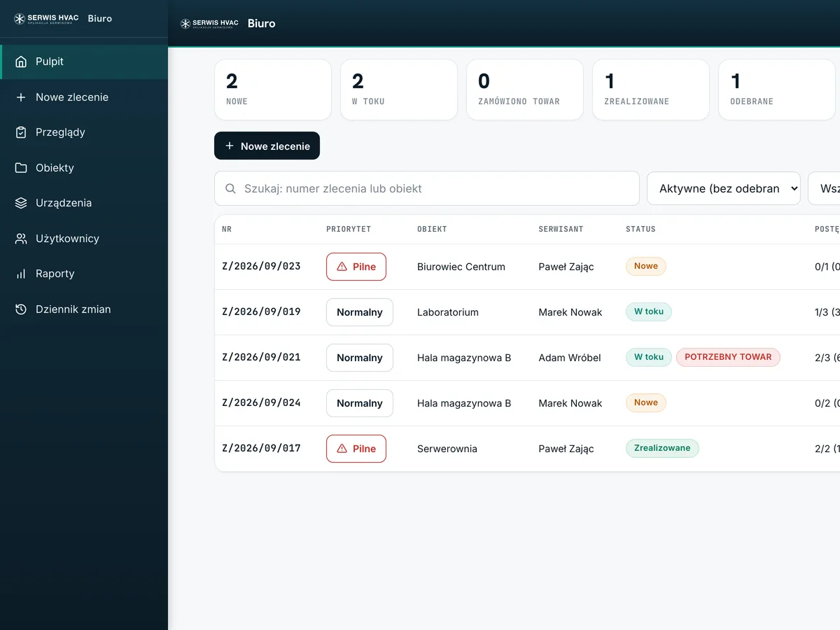Screen dimensions: 840x630
Task: Click Pilne priority badge for Z/2026/09/023
Action: (356, 267)
